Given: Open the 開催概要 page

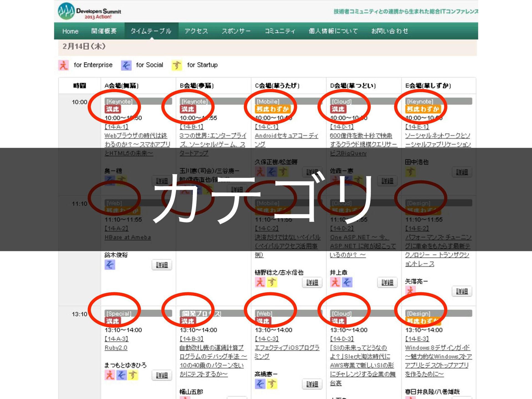Looking at the screenshot, I should [104, 31].
